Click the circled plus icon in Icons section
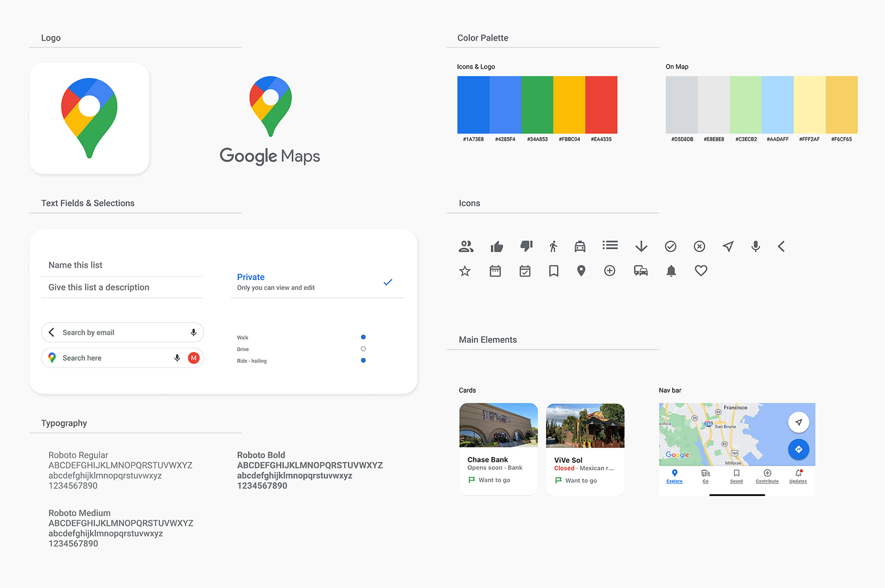Viewport: 885px width, 588px height. coord(610,271)
